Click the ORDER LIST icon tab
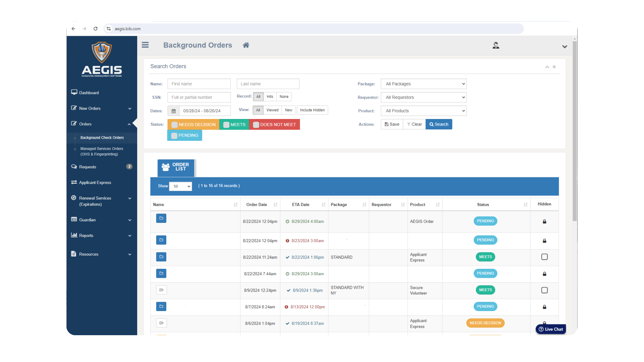Screen dimensions: 644x362 tap(176, 167)
